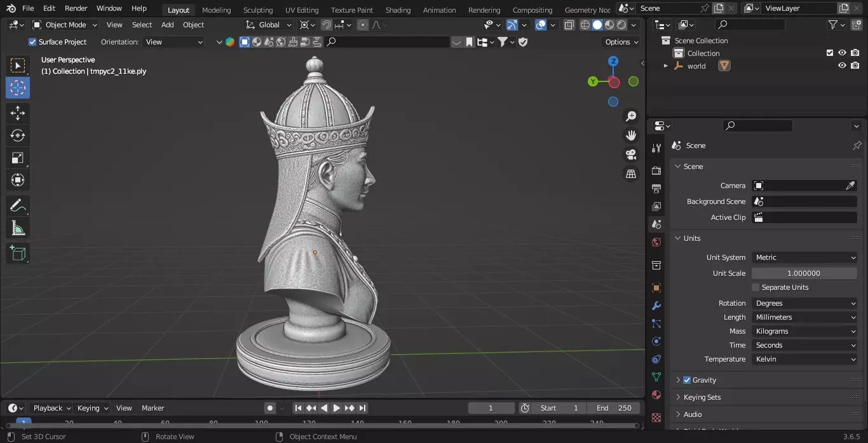Image resolution: width=868 pixels, height=443 pixels.
Task: Click the Camera eyedropper icon
Action: point(850,186)
